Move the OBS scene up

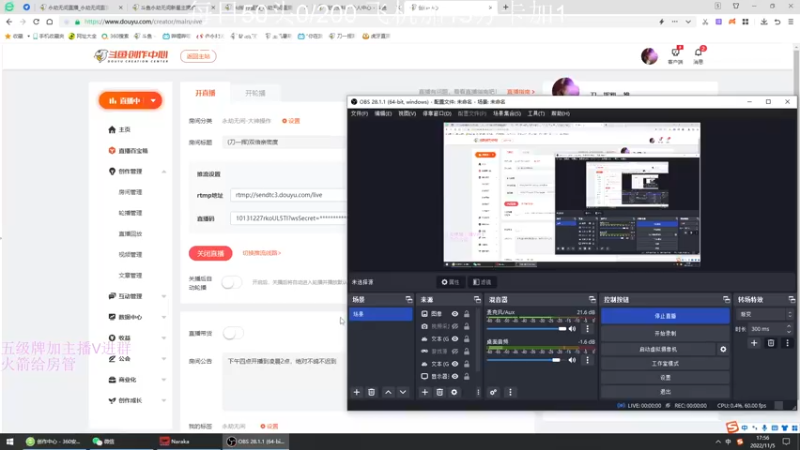coord(388,392)
